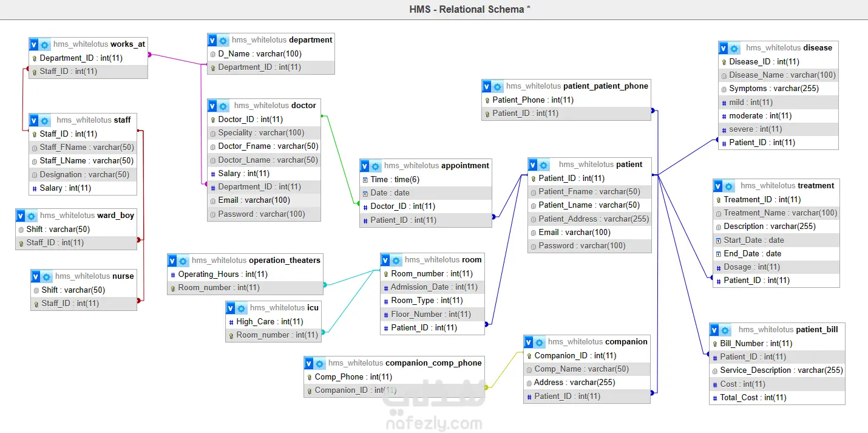Select Designation column in staff table

(83, 175)
